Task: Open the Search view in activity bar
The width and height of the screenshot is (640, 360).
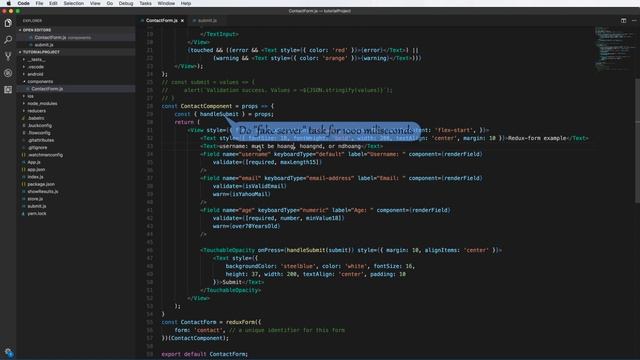Action: pyautogui.click(x=8, y=40)
